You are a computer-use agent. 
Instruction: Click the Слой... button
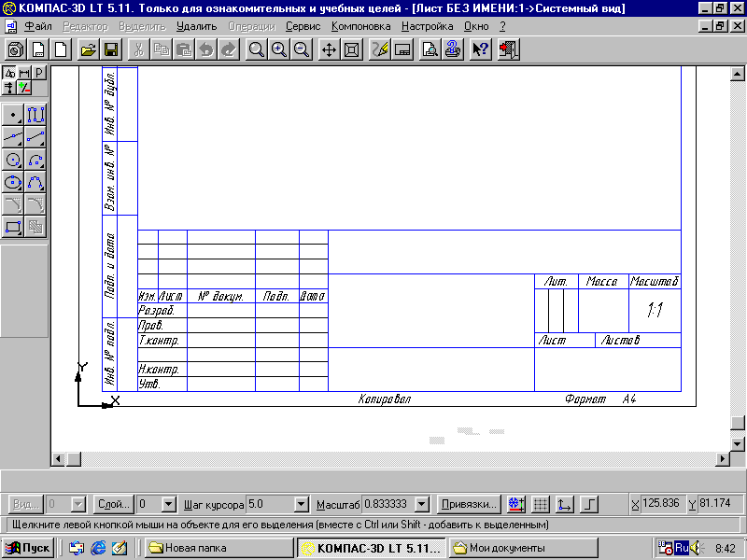[x=113, y=504]
